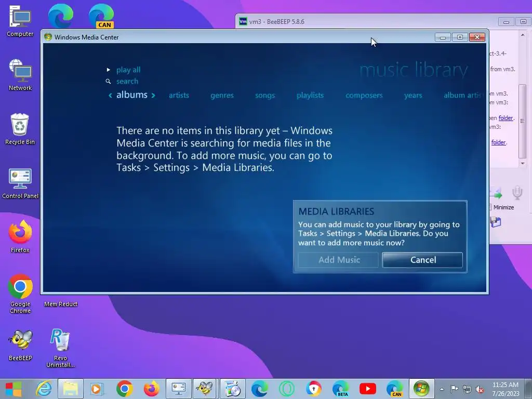532x399 pixels.
Task: Click the green Opera-style ring icon in taskbar
Action: (286, 389)
